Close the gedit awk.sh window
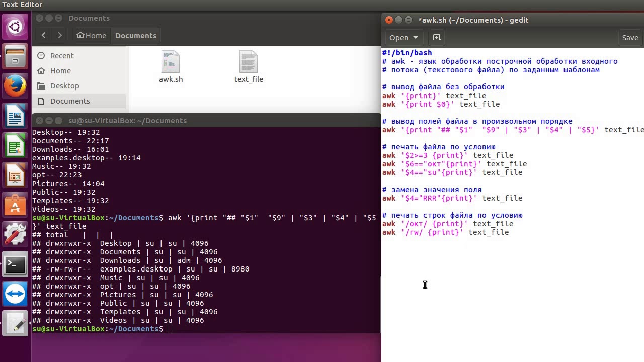The image size is (644, 362). coord(388,20)
